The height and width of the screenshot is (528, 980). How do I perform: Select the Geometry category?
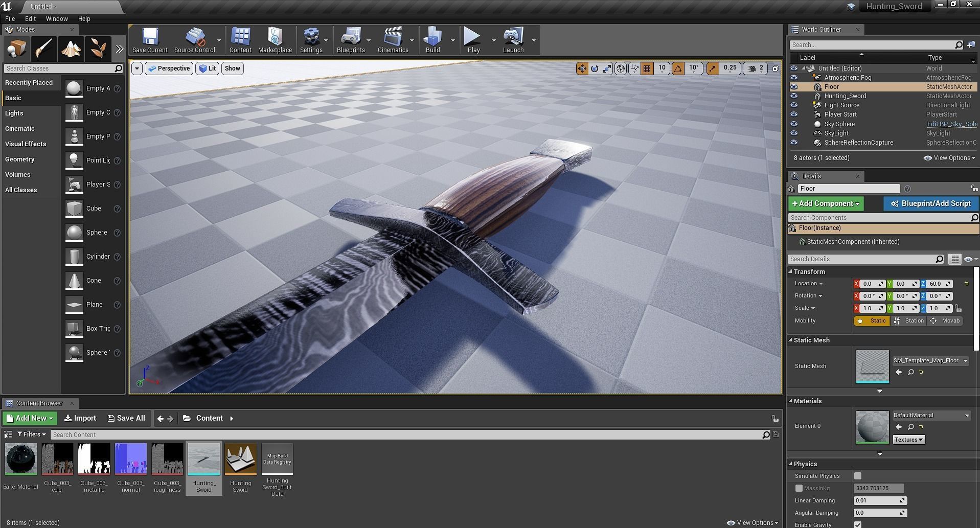click(x=31, y=159)
